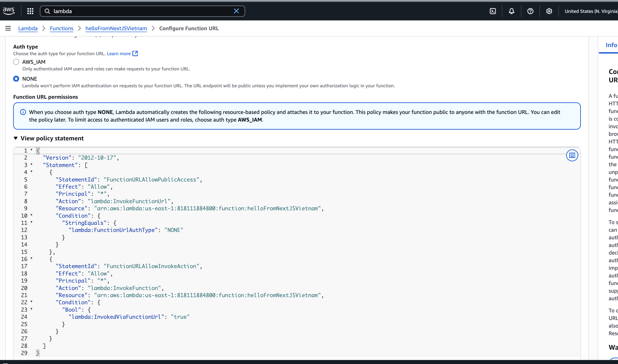618x364 pixels.
Task: Collapse the View policy statement section
Action: coord(16,138)
